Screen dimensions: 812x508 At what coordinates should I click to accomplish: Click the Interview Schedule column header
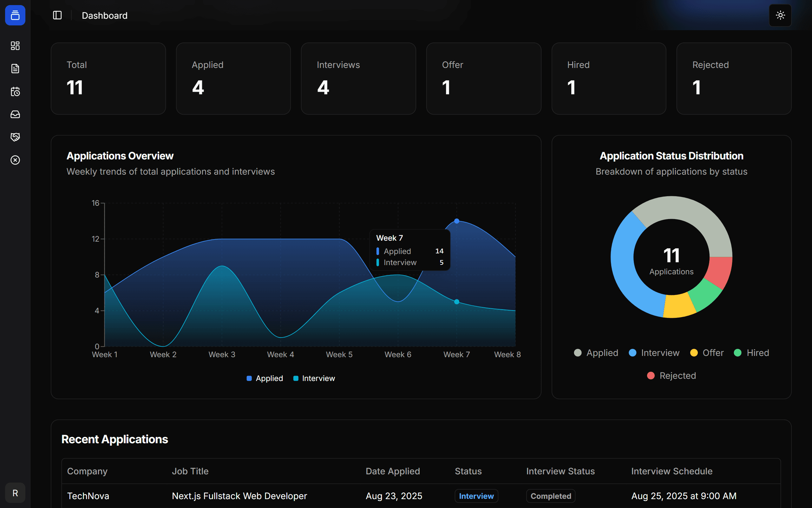(672, 471)
